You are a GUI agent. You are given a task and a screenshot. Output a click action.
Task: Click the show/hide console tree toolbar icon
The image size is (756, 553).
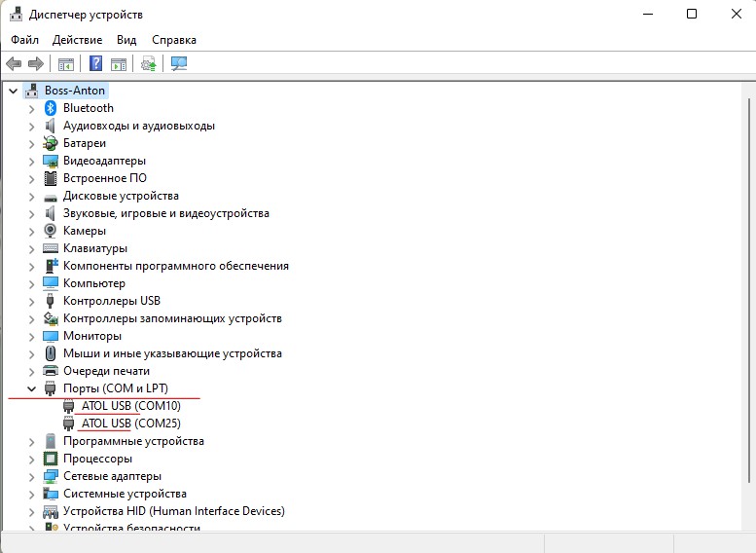[65, 63]
